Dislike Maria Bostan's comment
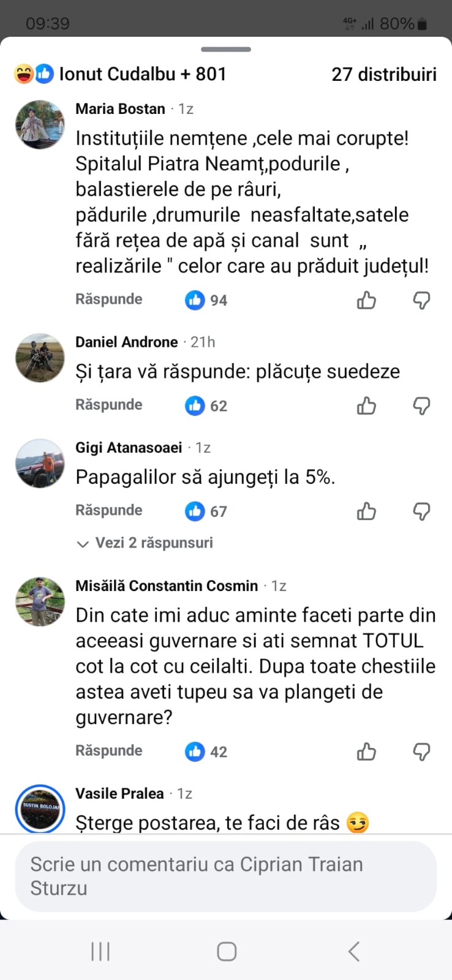Image resolution: width=452 pixels, height=980 pixels. point(421,300)
